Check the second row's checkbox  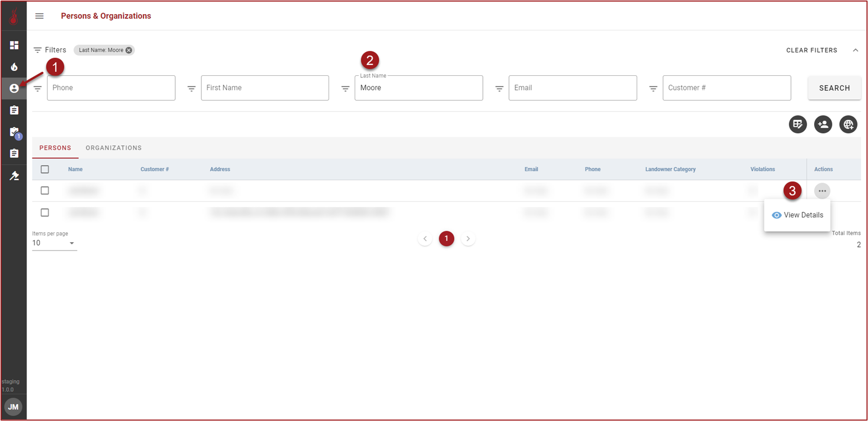(45, 213)
